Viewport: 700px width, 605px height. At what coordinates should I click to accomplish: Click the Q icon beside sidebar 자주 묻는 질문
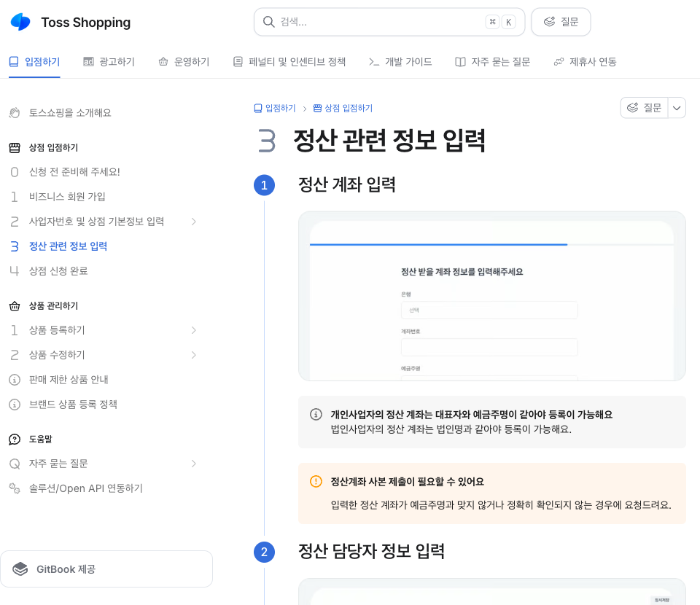pos(15,464)
